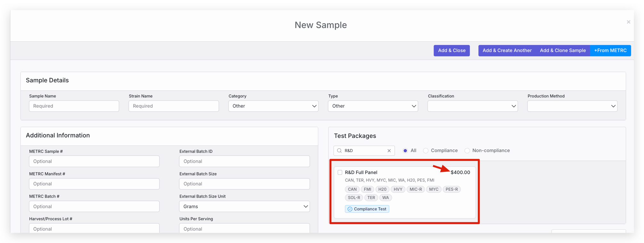Click the SOL-R test tag
This screenshot has width=644, height=243.
coord(354,198)
